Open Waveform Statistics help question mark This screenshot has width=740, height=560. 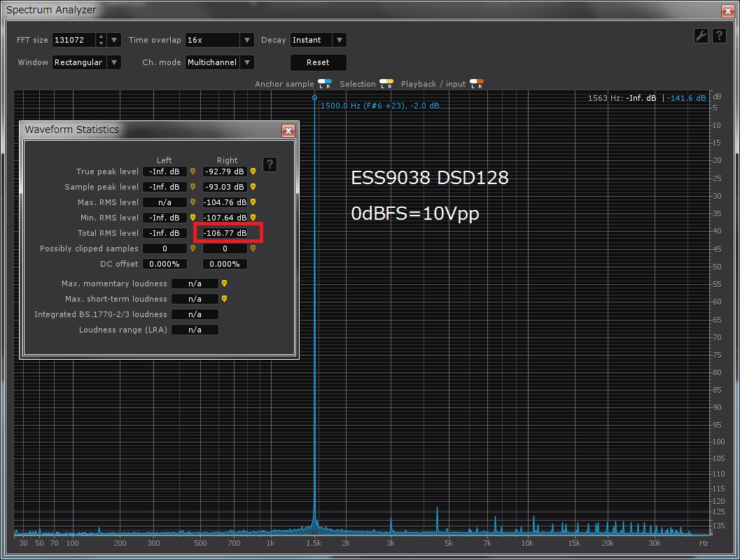[270, 164]
